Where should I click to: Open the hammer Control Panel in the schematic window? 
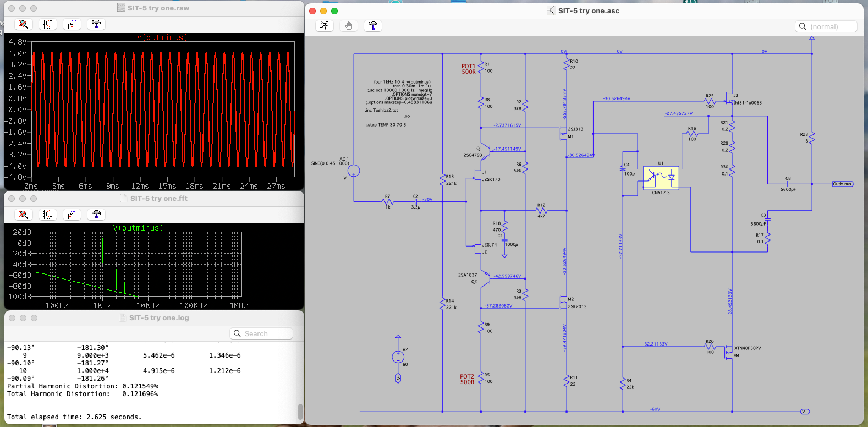coord(373,26)
